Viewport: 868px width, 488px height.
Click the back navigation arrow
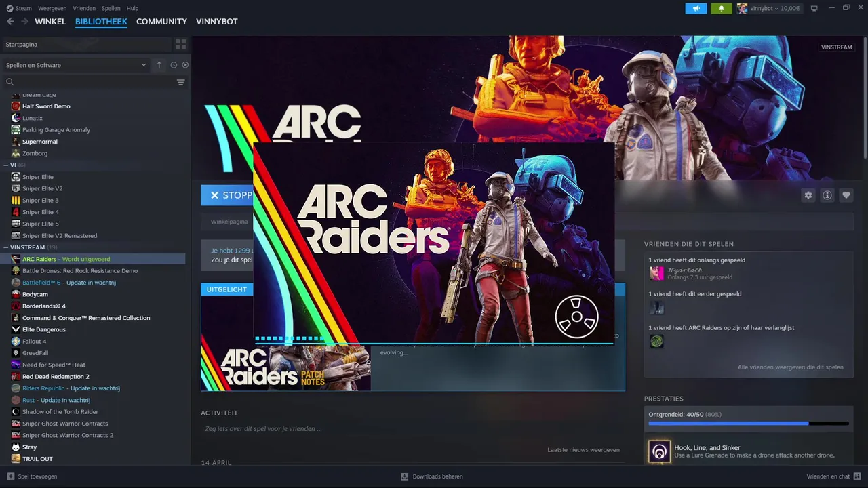point(10,22)
